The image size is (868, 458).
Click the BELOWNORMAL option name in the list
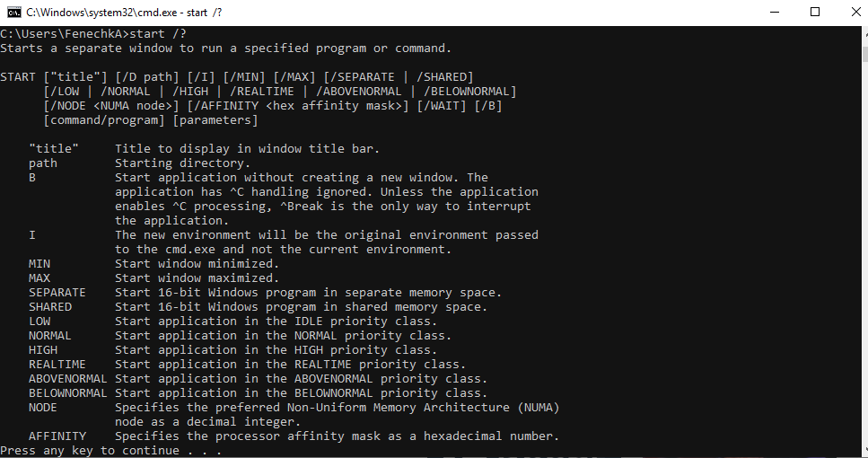point(68,393)
